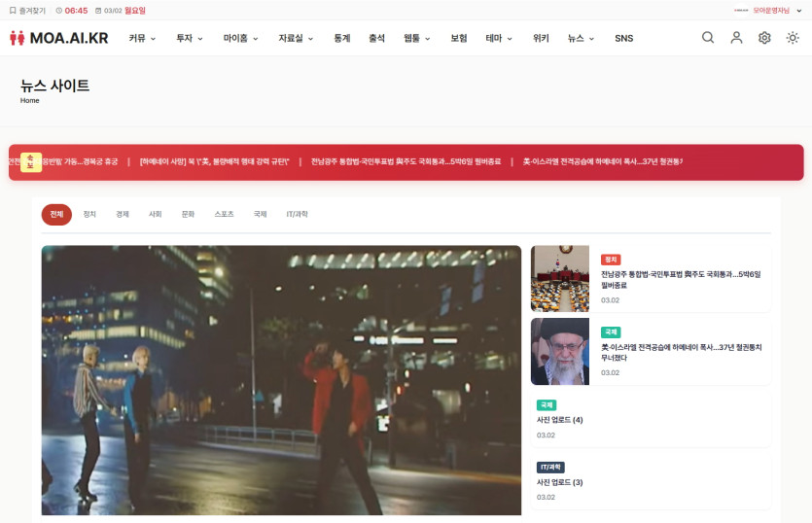Click the yellow 속보 breaking news badge
This screenshot has width=812, height=523.
tap(31, 162)
